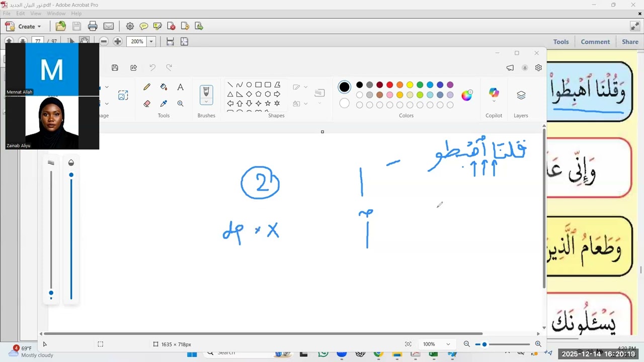644x362 pixels.
Task: Open the Edit menu in Acrobat
Action: click(21, 14)
